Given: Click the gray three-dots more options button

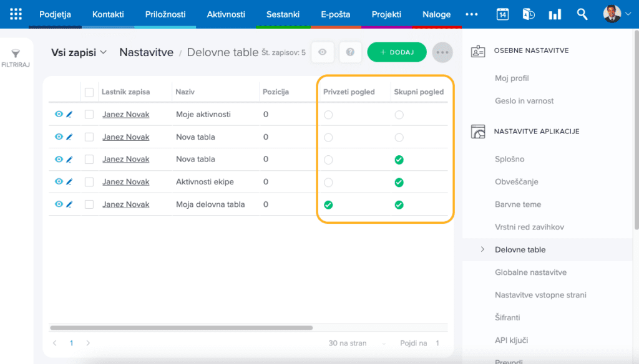Looking at the screenshot, I should 442,52.
